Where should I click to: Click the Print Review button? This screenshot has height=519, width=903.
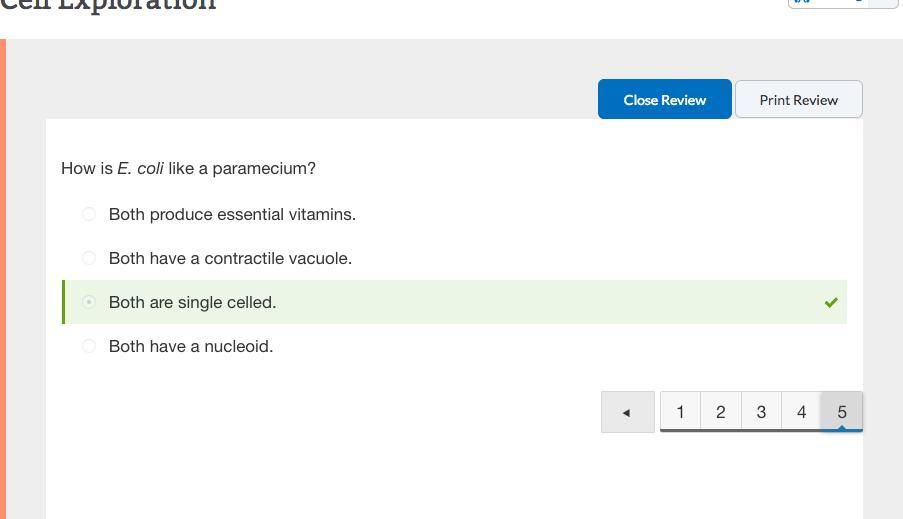(798, 100)
